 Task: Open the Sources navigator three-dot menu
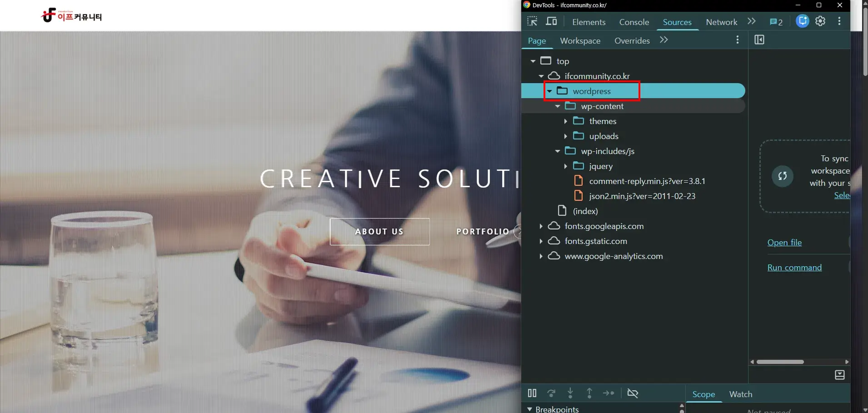click(738, 40)
